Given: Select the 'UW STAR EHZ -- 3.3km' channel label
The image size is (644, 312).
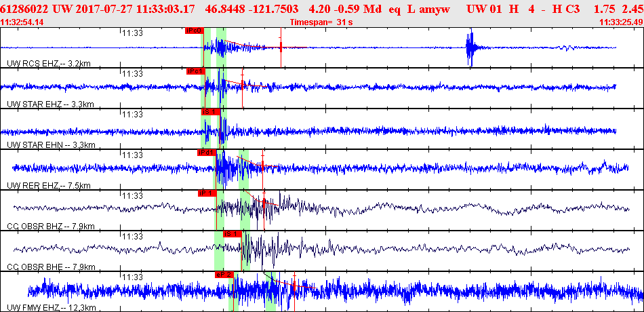Looking at the screenshot, I should point(51,104).
